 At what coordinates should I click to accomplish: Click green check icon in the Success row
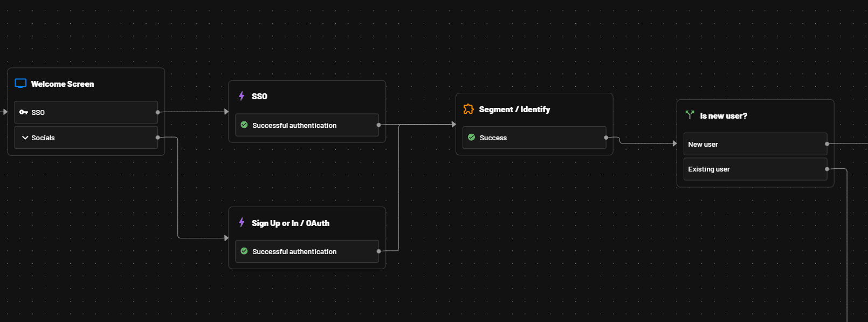point(472,138)
